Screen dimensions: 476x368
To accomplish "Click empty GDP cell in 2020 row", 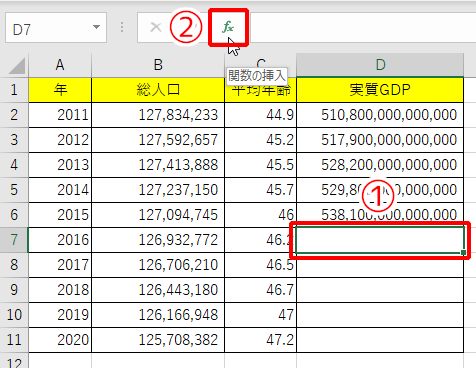I will click(x=380, y=340).
